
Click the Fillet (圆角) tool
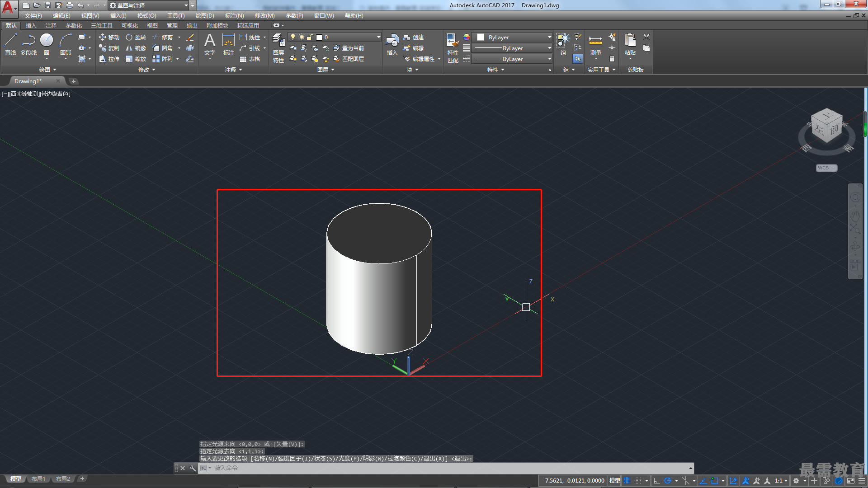tap(162, 48)
